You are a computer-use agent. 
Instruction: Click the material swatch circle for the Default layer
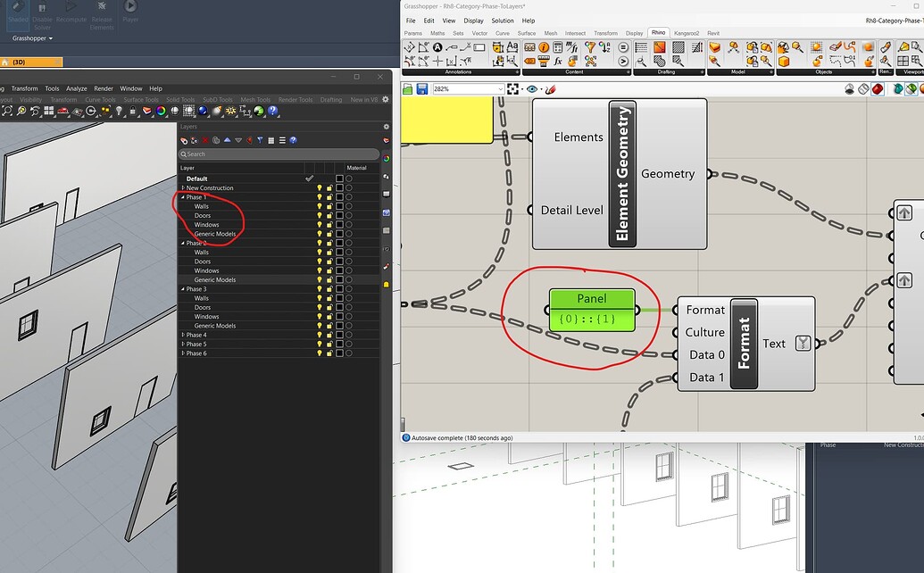pyautogui.click(x=350, y=178)
